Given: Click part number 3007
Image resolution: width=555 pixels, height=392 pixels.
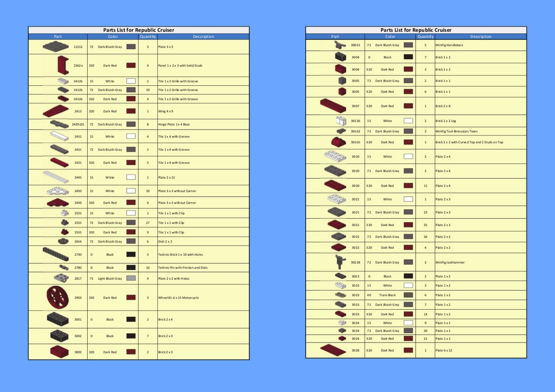Looking at the screenshot, I should [x=356, y=106].
